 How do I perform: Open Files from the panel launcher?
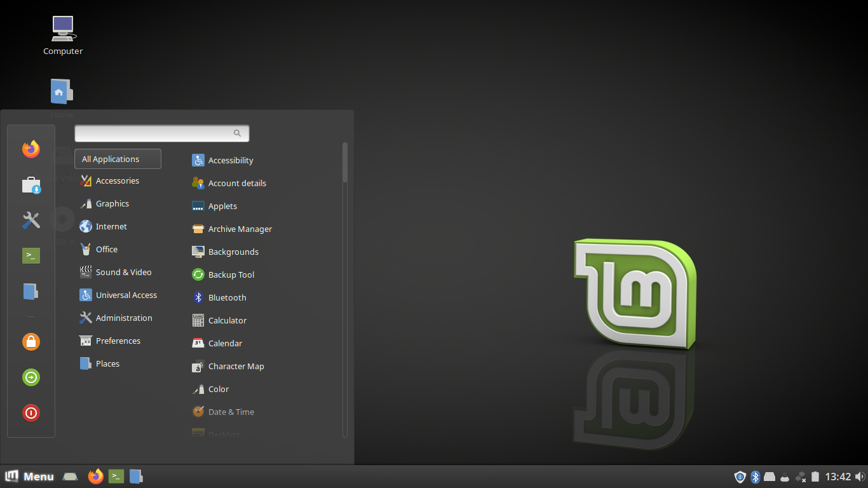(x=136, y=477)
